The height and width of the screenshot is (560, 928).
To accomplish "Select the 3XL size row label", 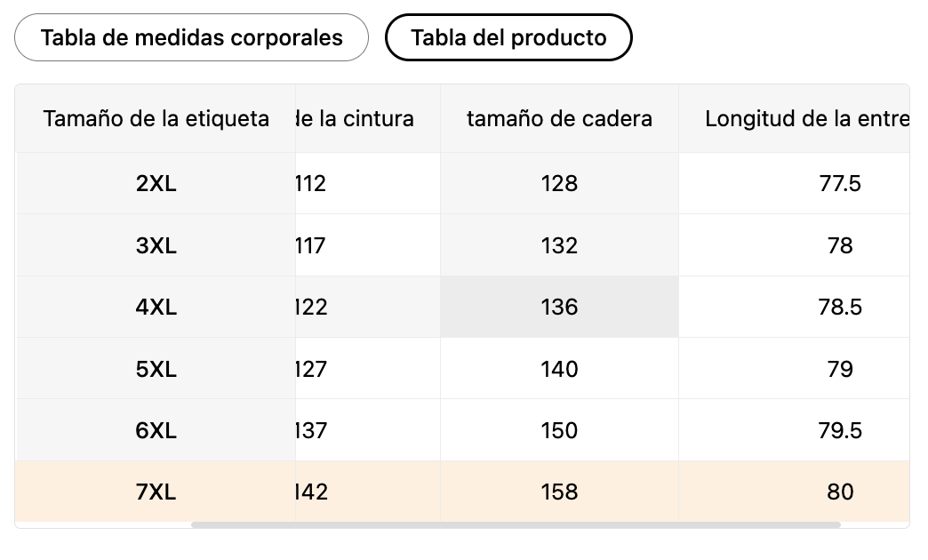I will (x=156, y=245).
